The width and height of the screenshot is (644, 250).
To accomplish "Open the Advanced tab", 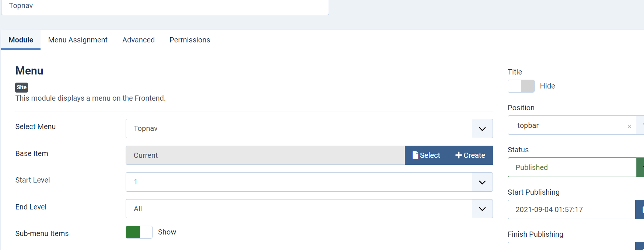I will (139, 40).
